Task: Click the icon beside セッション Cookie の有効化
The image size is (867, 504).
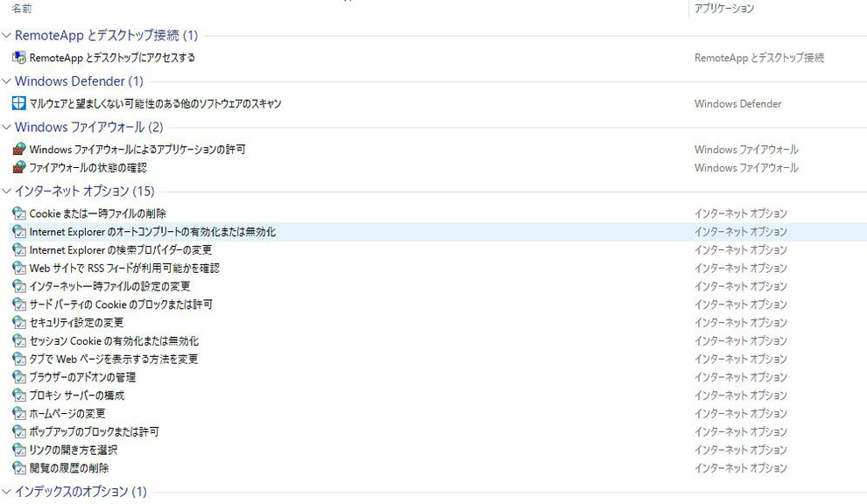Action: pos(18,340)
